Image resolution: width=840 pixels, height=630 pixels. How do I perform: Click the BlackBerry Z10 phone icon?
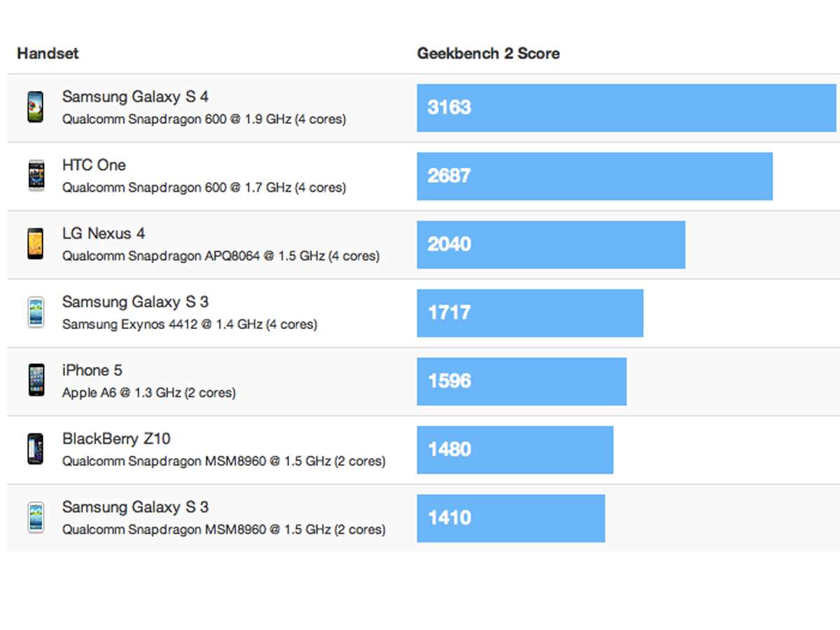click(35, 449)
